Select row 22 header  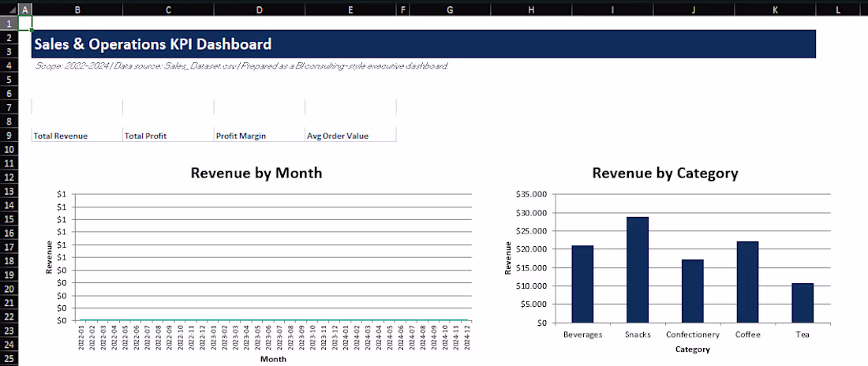[9, 317]
